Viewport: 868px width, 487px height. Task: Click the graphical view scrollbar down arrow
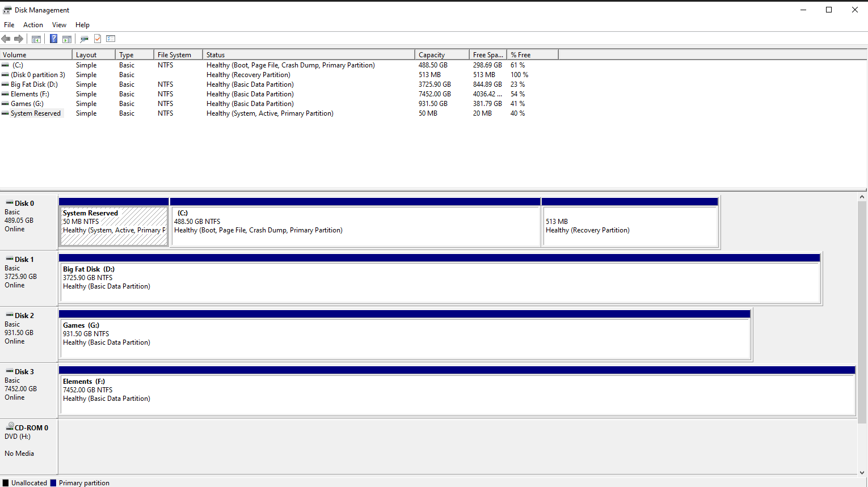(862, 472)
